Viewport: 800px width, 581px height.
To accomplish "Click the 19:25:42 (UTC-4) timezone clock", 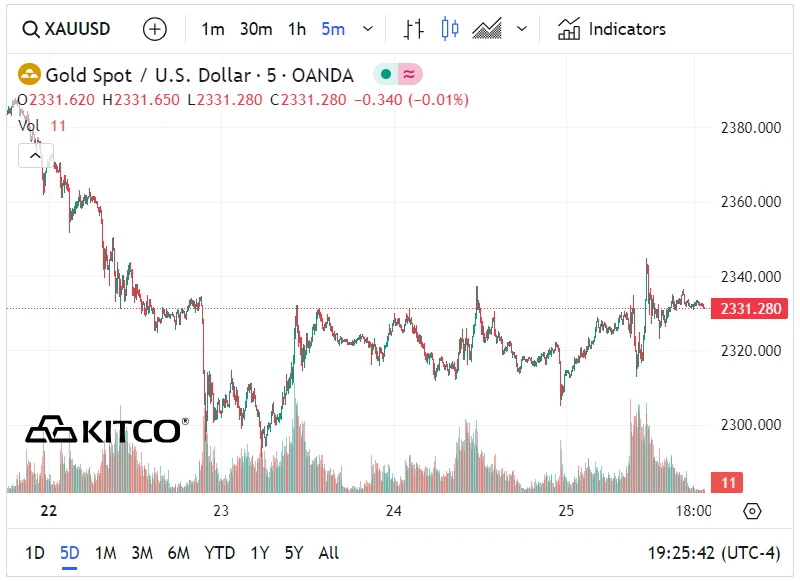I will coord(714,553).
